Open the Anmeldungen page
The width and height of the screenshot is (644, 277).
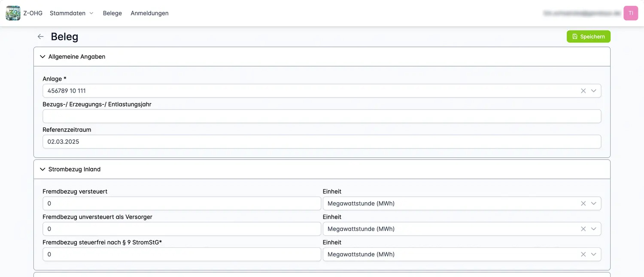[149, 13]
